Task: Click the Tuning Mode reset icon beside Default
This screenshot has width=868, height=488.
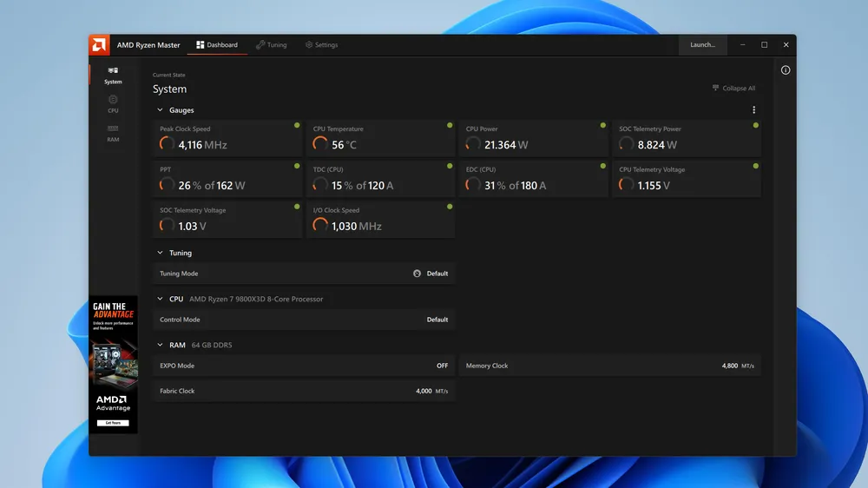Action: point(417,274)
